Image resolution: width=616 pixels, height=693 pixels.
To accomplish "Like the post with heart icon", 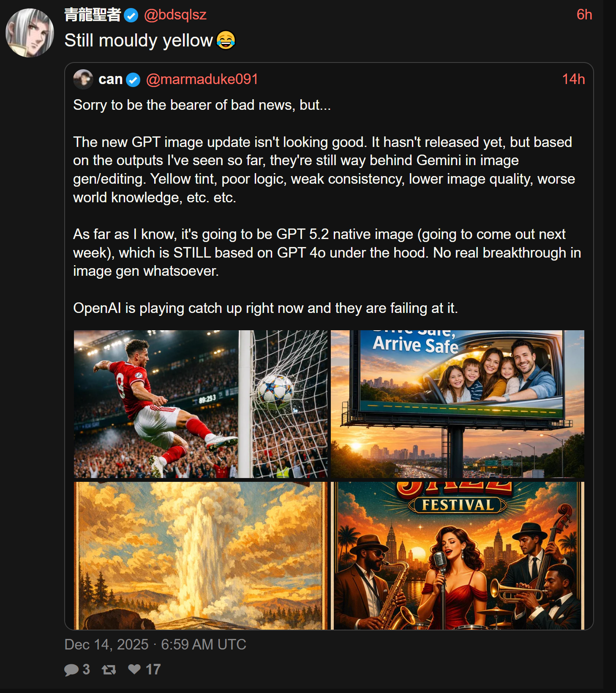I will [x=134, y=669].
